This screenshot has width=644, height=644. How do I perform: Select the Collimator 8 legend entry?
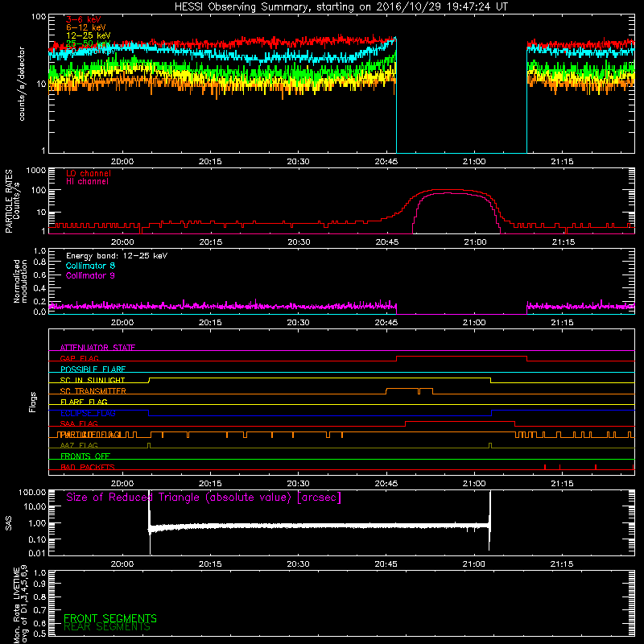point(90,266)
